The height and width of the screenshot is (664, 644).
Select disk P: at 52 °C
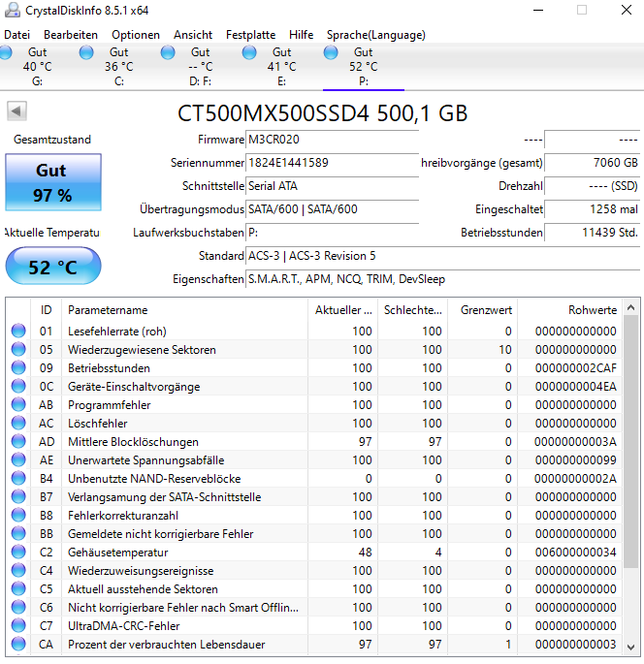[363, 67]
